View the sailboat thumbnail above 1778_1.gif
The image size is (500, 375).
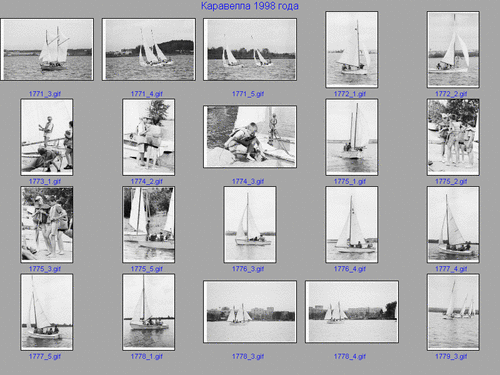coord(148,312)
